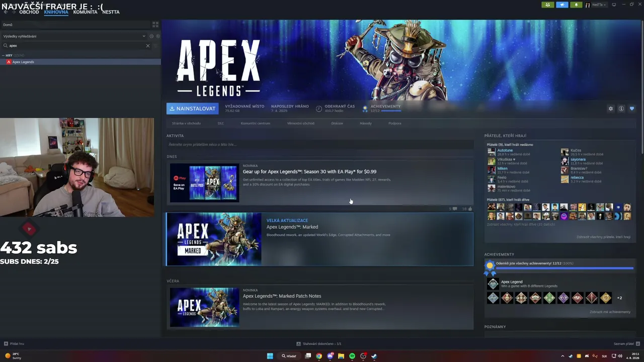This screenshot has width=644, height=362.
Task: Open Marked Patch Notes news
Action: (282, 296)
